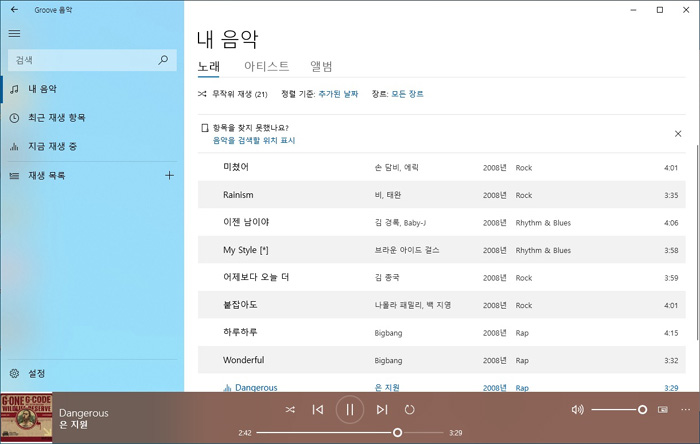Image resolution: width=700 pixels, height=444 pixels.
Task: Select the song My Style [*]
Action: point(442,250)
